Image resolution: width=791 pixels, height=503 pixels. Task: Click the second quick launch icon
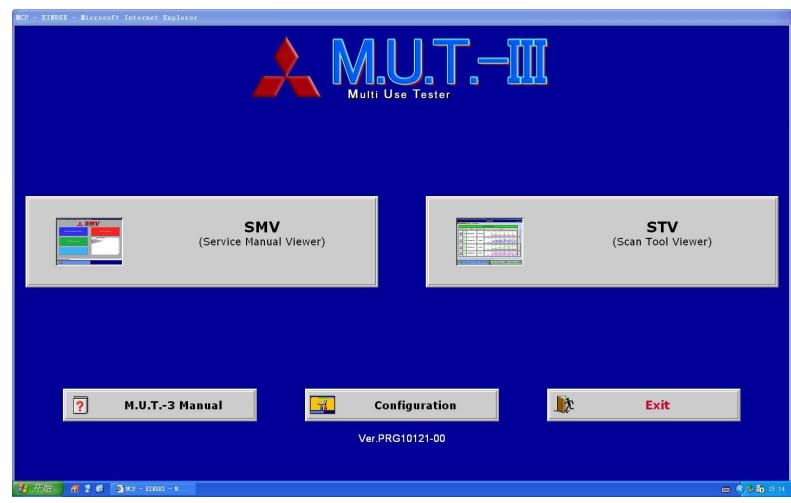tap(87, 488)
